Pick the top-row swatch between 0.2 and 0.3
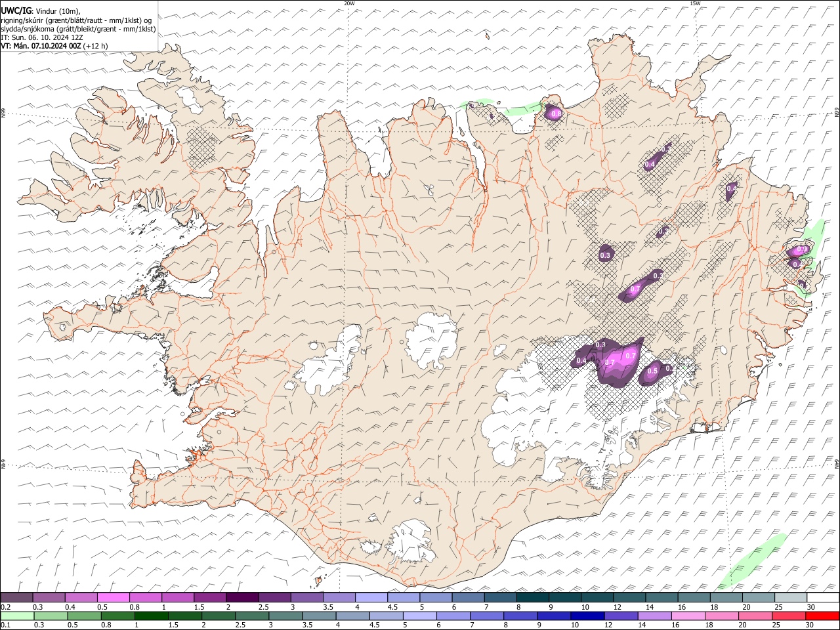The width and height of the screenshot is (840, 630). click(x=16, y=598)
